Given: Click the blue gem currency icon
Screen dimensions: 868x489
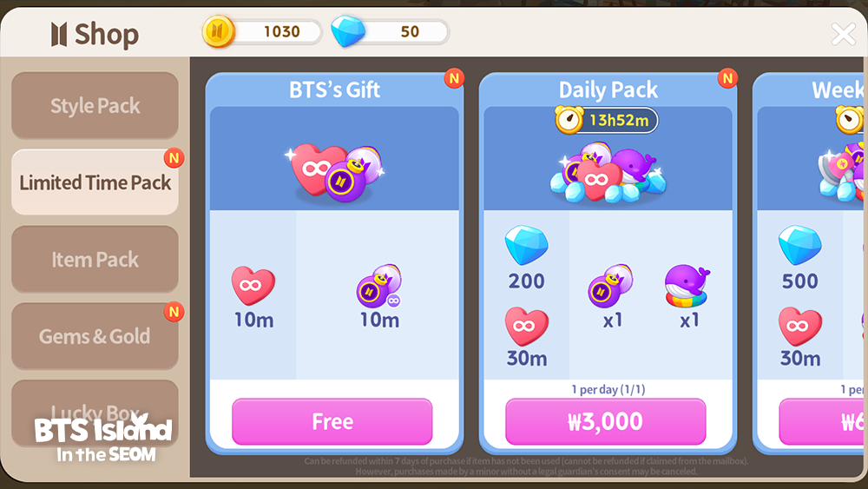Looking at the screenshot, I should (x=348, y=31).
